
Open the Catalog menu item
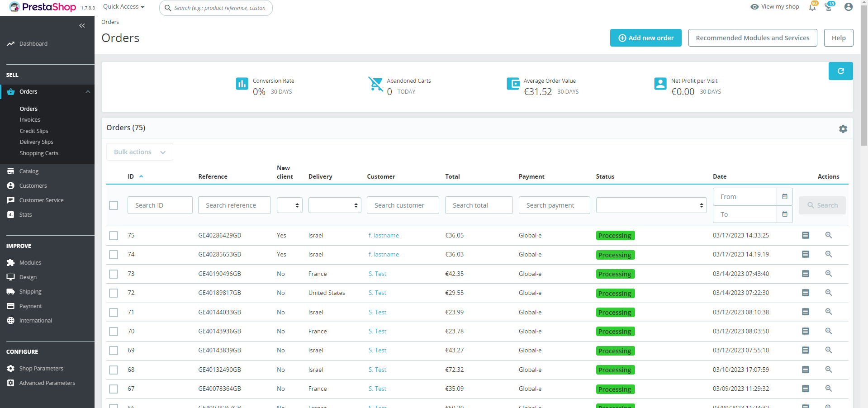click(x=29, y=171)
